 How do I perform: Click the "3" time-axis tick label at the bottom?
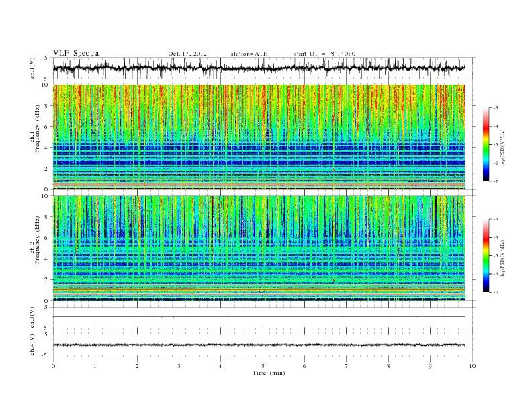[179, 366]
